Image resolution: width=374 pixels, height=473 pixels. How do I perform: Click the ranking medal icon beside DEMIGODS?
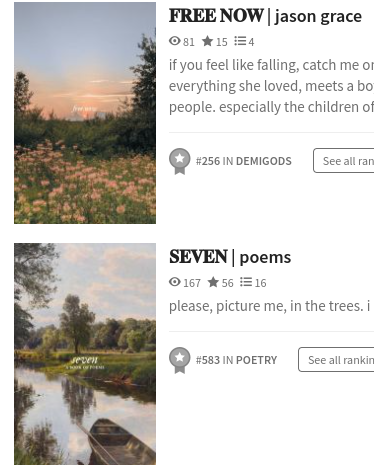click(x=180, y=161)
